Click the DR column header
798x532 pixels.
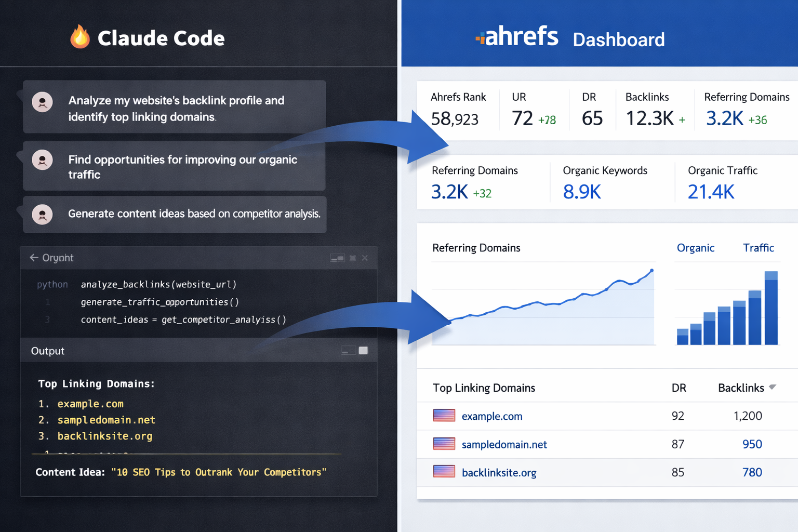point(679,388)
